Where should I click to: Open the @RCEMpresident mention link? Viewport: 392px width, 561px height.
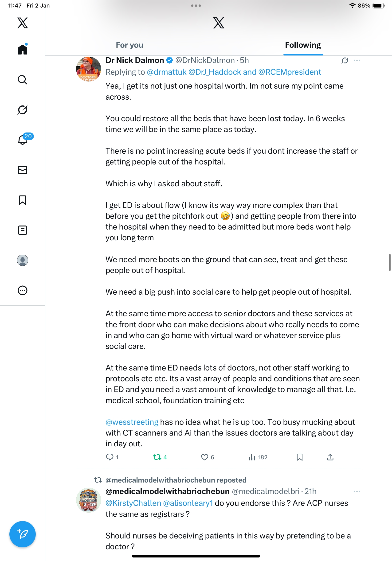tap(289, 72)
